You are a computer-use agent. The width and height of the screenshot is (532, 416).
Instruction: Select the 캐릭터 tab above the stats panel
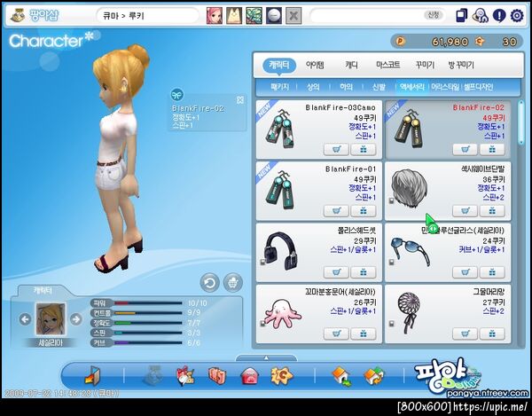tap(43, 291)
